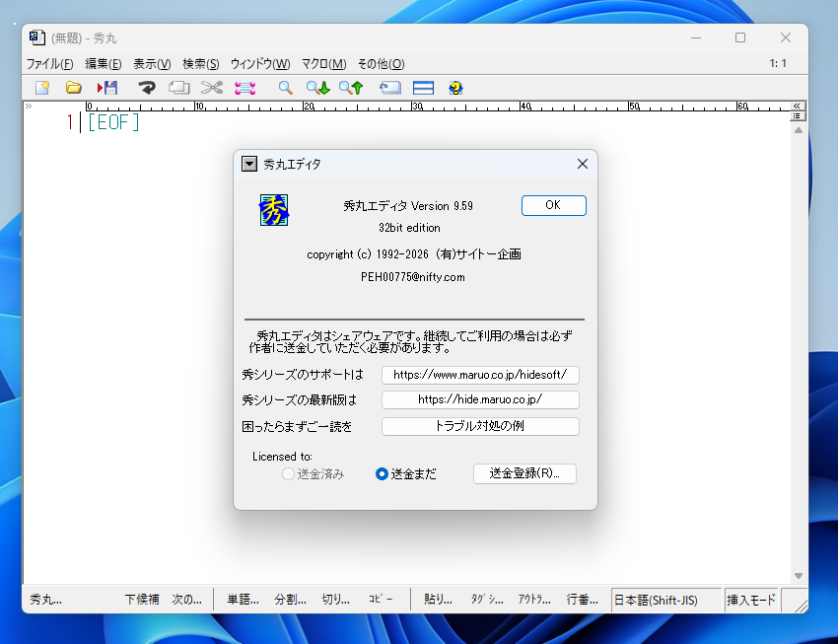The width and height of the screenshot is (838, 644).
Task: Open the その他(O) menu
Action: [x=382, y=64]
